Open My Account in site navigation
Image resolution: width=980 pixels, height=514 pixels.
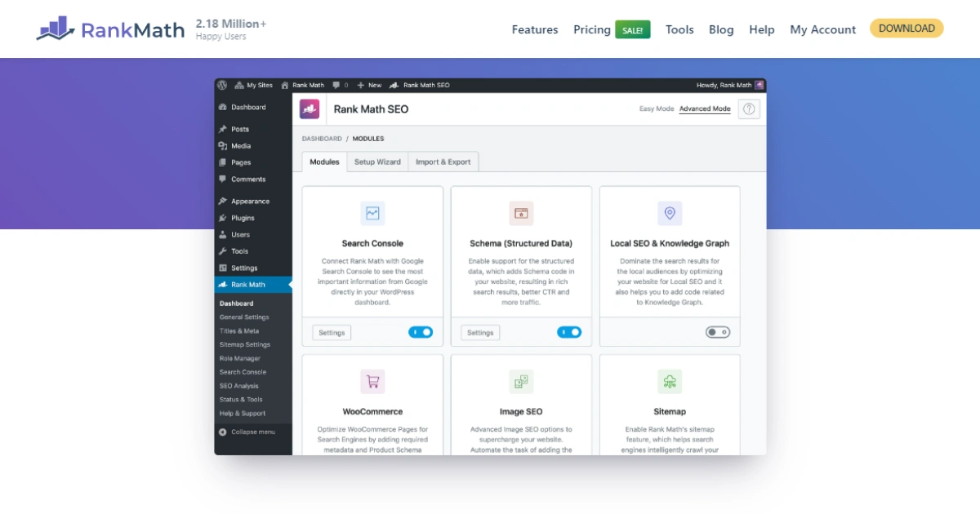pos(823,29)
